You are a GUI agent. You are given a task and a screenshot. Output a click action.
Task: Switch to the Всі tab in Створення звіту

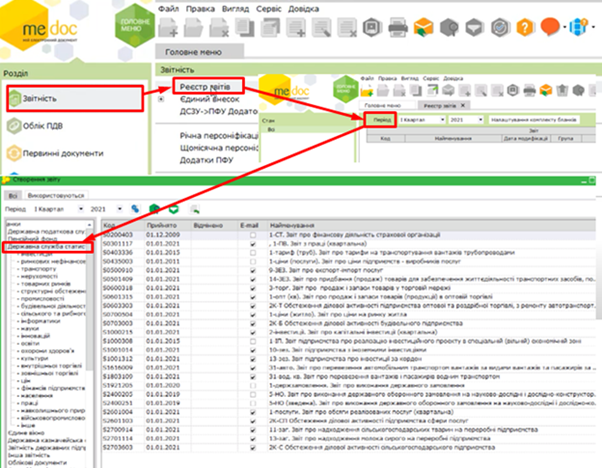click(x=13, y=195)
